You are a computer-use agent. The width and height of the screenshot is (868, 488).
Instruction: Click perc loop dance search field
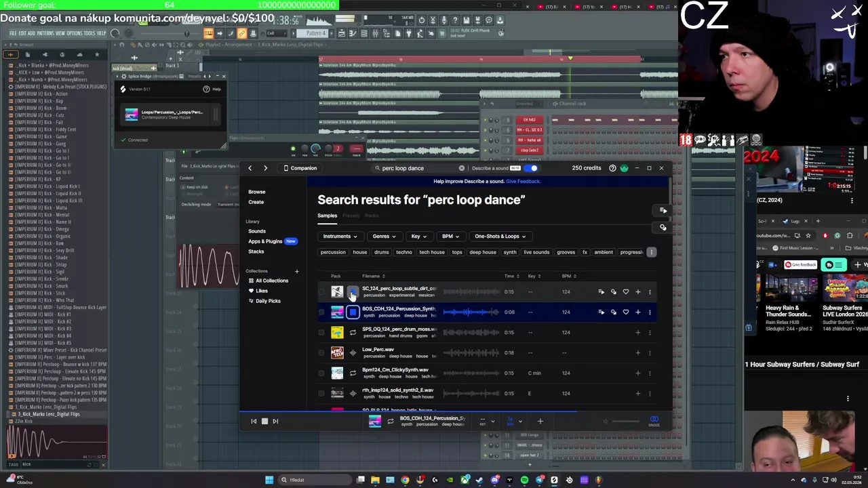(x=417, y=168)
